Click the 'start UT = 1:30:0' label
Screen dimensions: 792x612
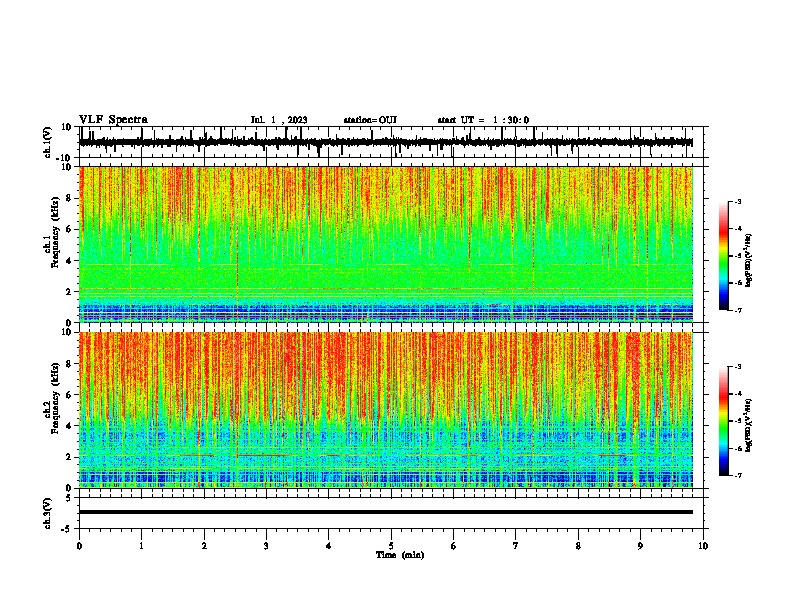(483, 120)
